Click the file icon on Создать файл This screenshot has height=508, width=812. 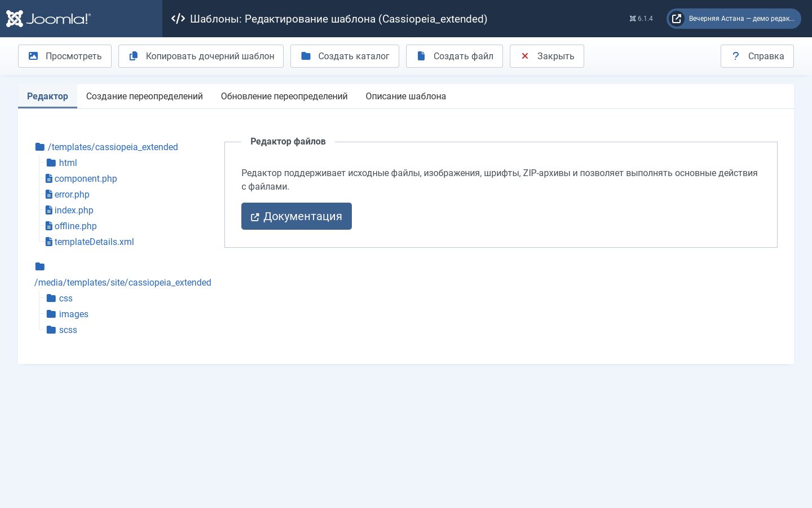pyautogui.click(x=421, y=56)
